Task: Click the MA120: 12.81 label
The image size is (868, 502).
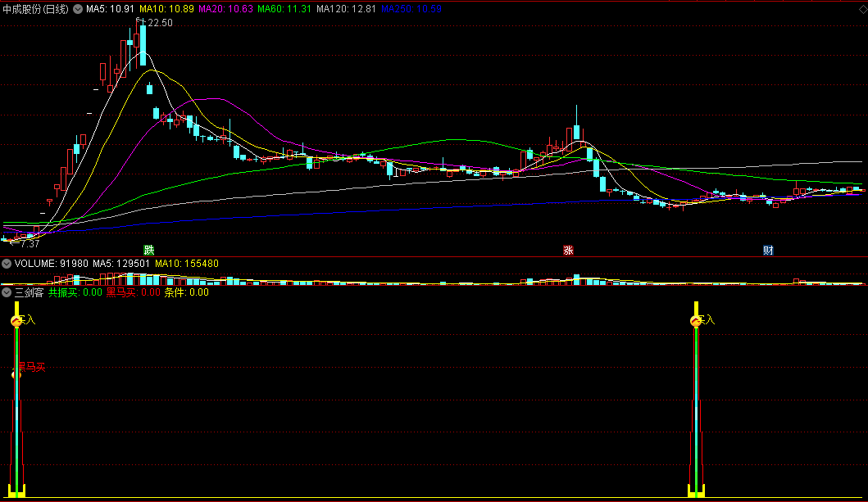Action: pos(346,9)
